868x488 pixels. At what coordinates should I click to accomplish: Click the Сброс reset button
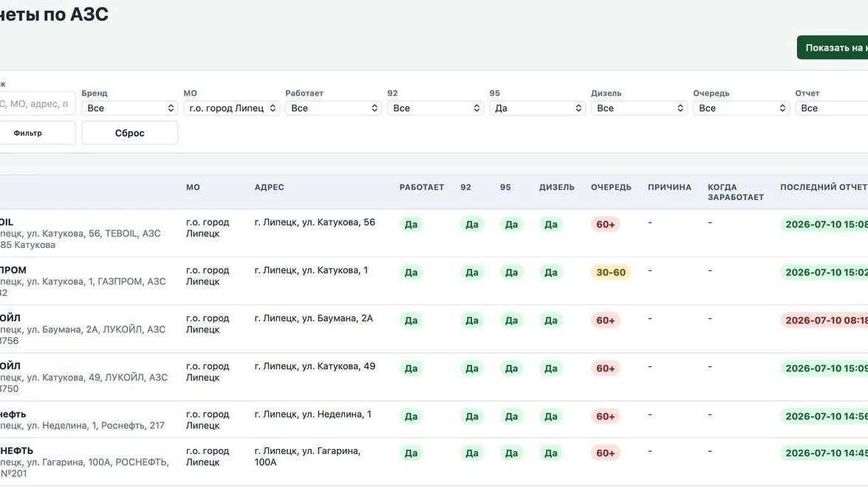tap(129, 133)
